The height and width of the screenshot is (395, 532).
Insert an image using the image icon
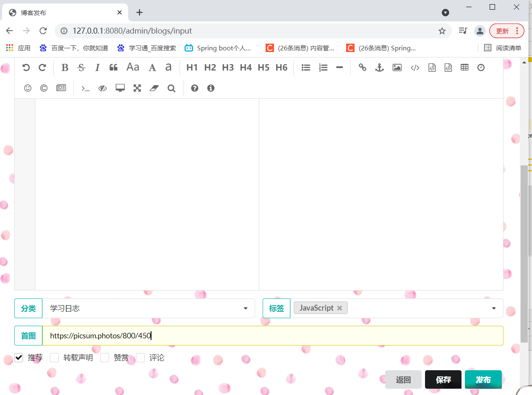[x=397, y=67]
